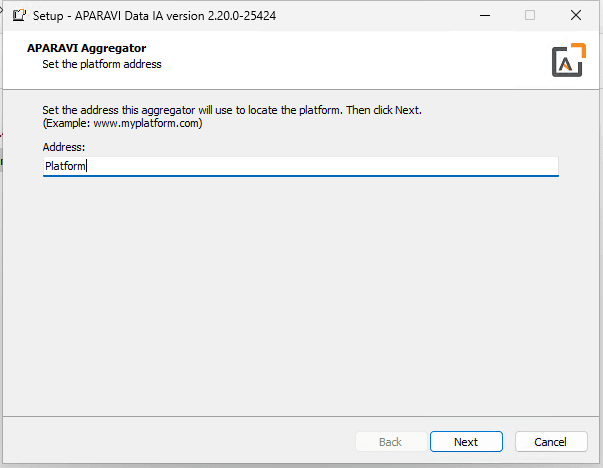This screenshot has width=603, height=468.
Task: Click the blue underline of the address field
Action: [x=301, y=176]
